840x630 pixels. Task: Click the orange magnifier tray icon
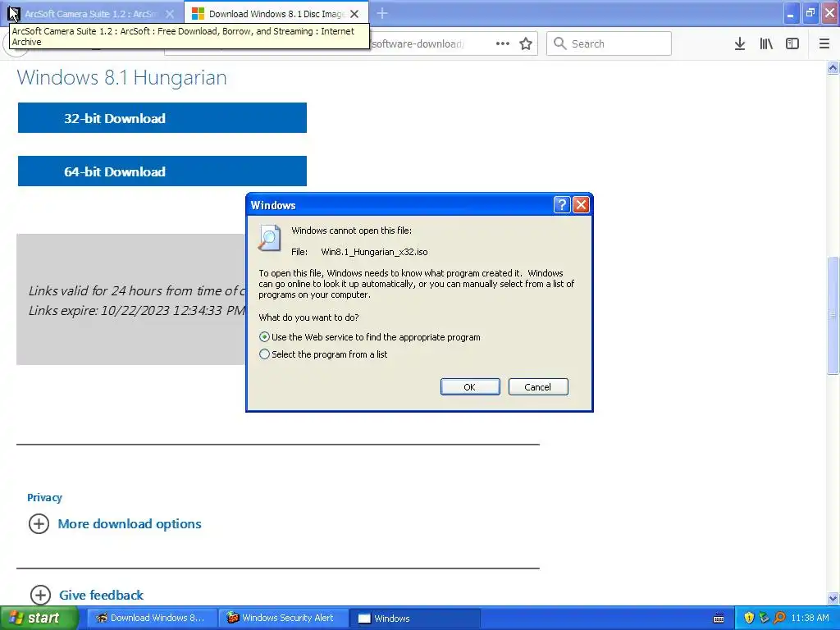[779, 618]
